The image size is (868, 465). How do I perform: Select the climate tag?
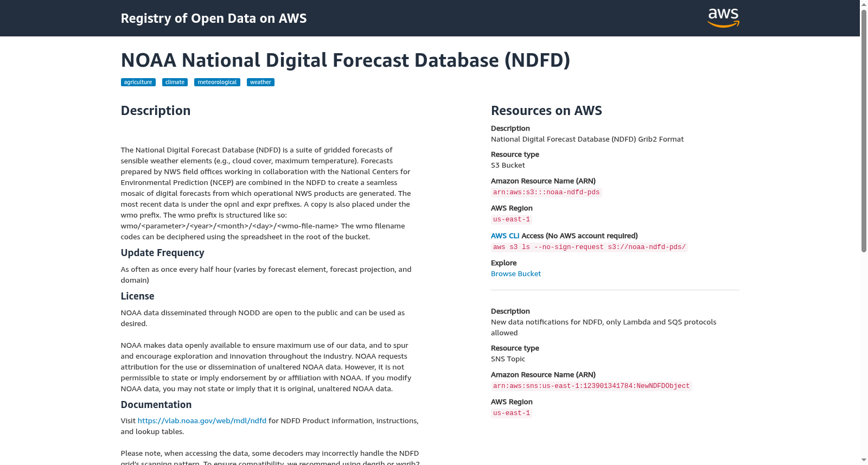click(175, 82)
